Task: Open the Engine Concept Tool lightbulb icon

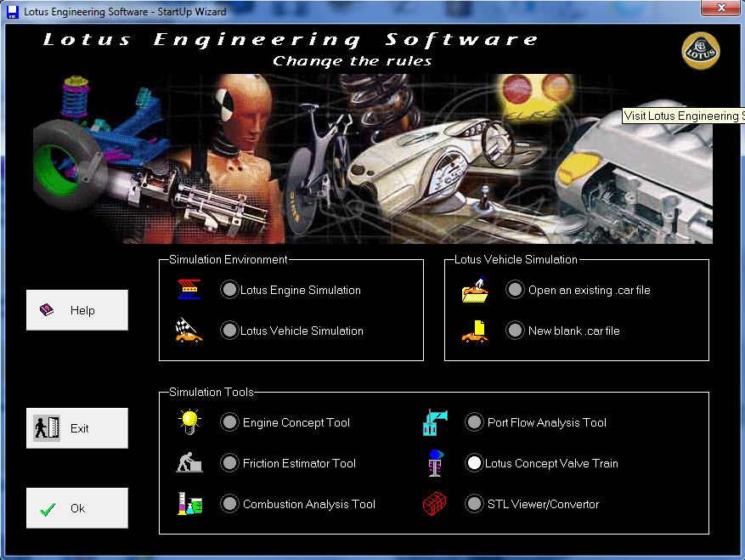Action: (189, 421)
